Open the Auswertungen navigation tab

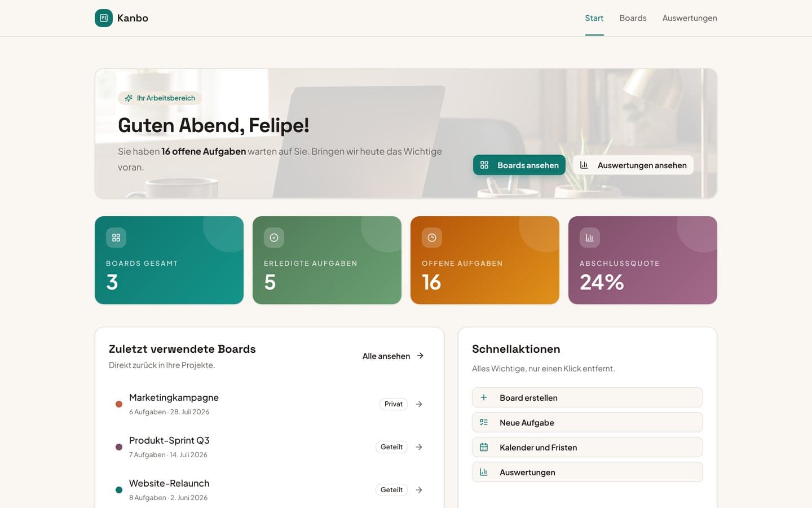tap(690, 18)
